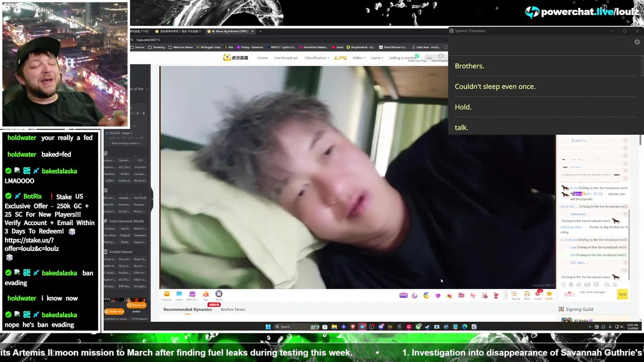Viewport: 644px width, 362px height.
Task: Select the Macau Big B Brother browser tab
Action: (x=231, y=31)
